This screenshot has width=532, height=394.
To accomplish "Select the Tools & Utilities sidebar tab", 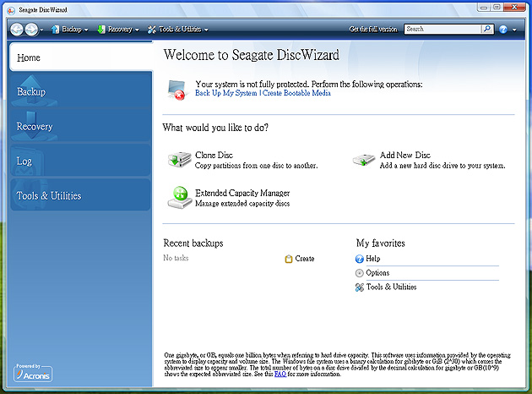I will point(81,195).
